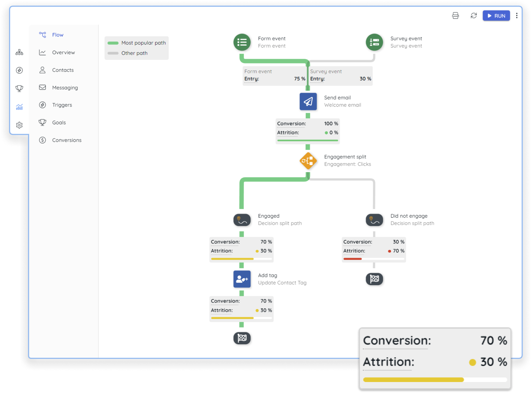The width and height of the screenshot is (532, 393).
Task: Click the Overview line chart icon
Action: (43, 52)
